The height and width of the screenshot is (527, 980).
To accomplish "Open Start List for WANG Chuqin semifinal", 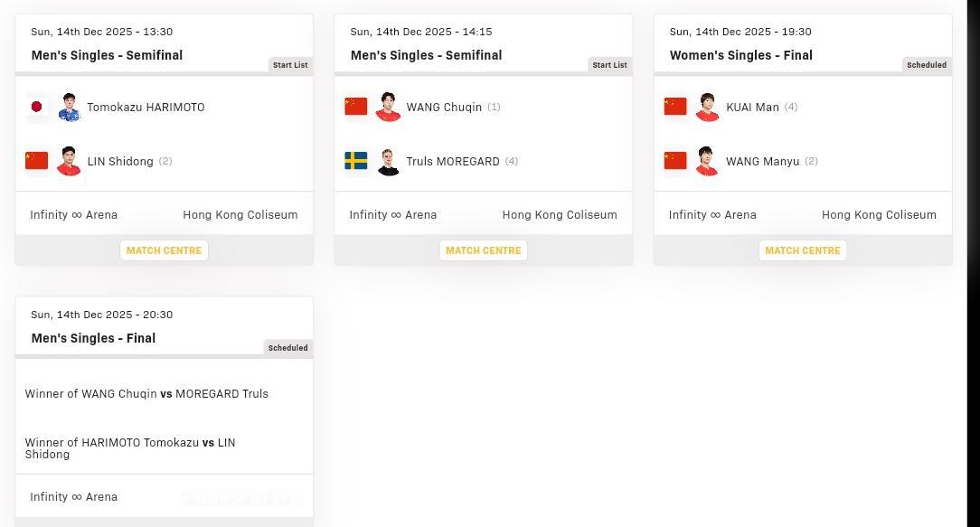I will click(609, 65).
